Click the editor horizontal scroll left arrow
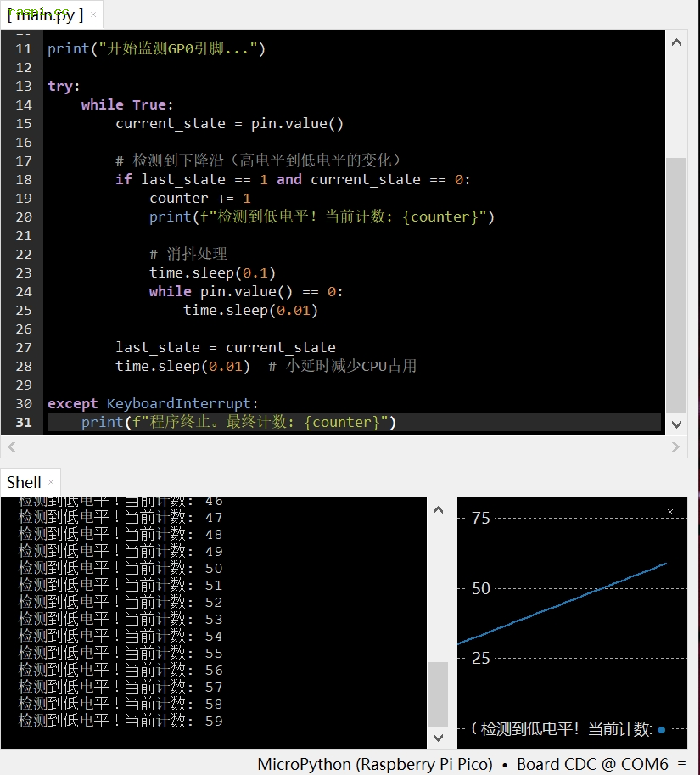This screenshot has height=775, width=700. (11, 446)
